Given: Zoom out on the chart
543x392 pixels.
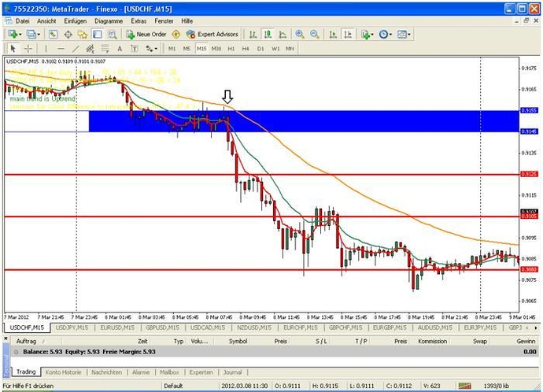Looking at the screenshot, I should (x=315, y=35).
